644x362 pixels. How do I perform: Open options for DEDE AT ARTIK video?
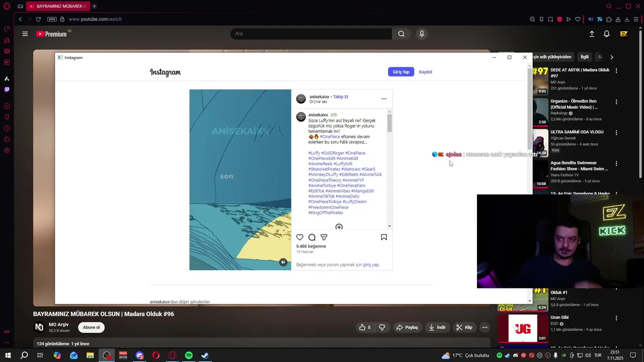616,70
